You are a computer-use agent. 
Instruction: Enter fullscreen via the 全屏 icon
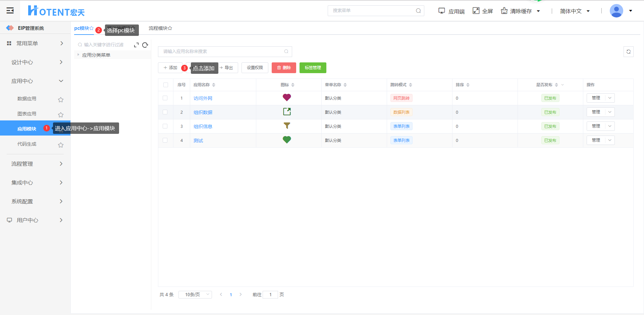pyautogui.click(x=476, y=11)
